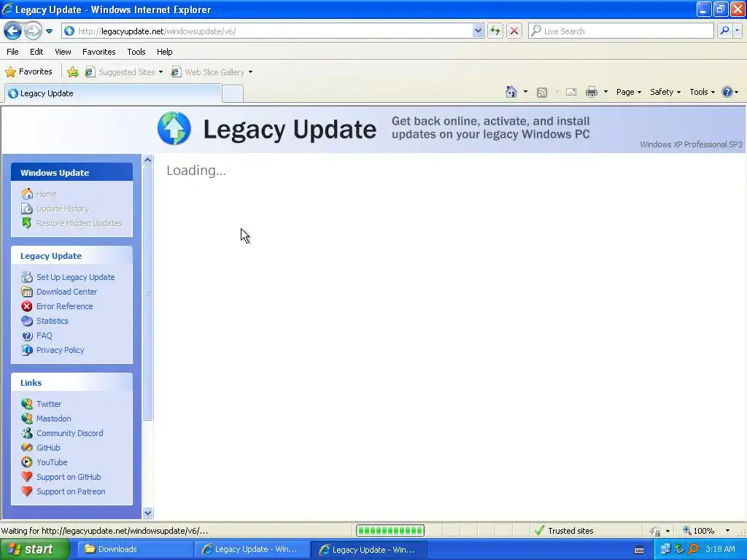
Task: Open the GitHub link
Action: pyautogui.click(x=48, y=448)
